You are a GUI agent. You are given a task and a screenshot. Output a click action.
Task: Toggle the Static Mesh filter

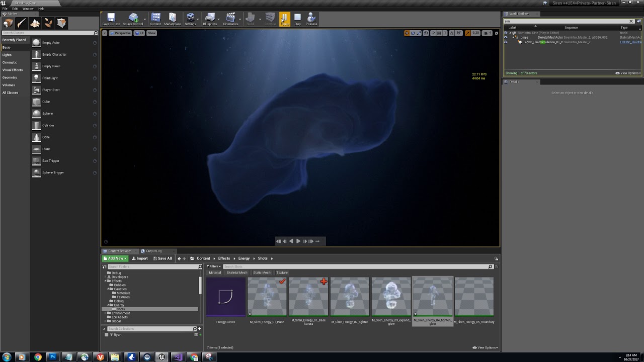tap(262, 273)
